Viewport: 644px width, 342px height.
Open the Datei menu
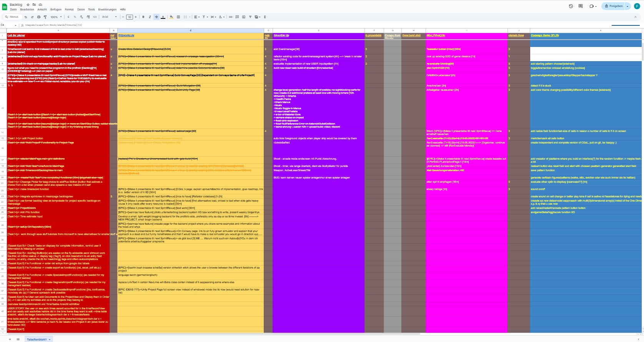[13, 10]
